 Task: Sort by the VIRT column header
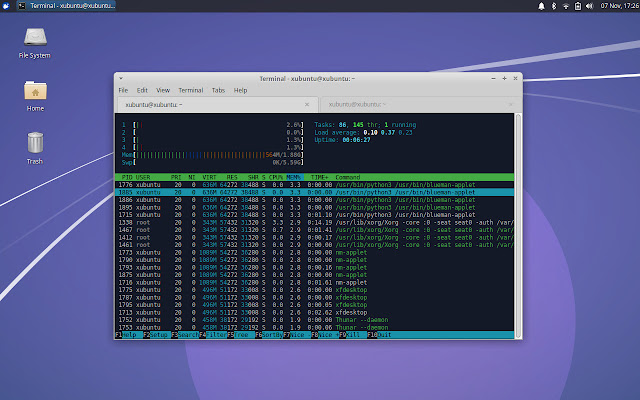pyautogui.click(x=209, y=177)
